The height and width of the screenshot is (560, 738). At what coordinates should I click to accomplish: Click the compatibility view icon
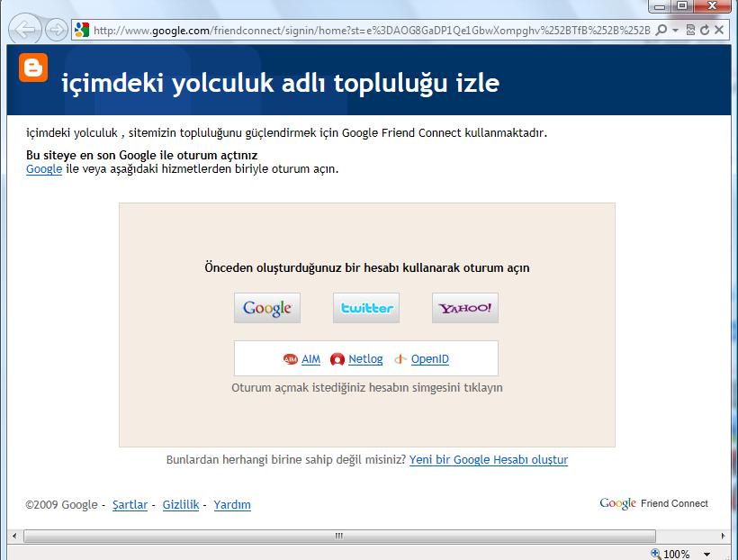(x=690, y=30)
